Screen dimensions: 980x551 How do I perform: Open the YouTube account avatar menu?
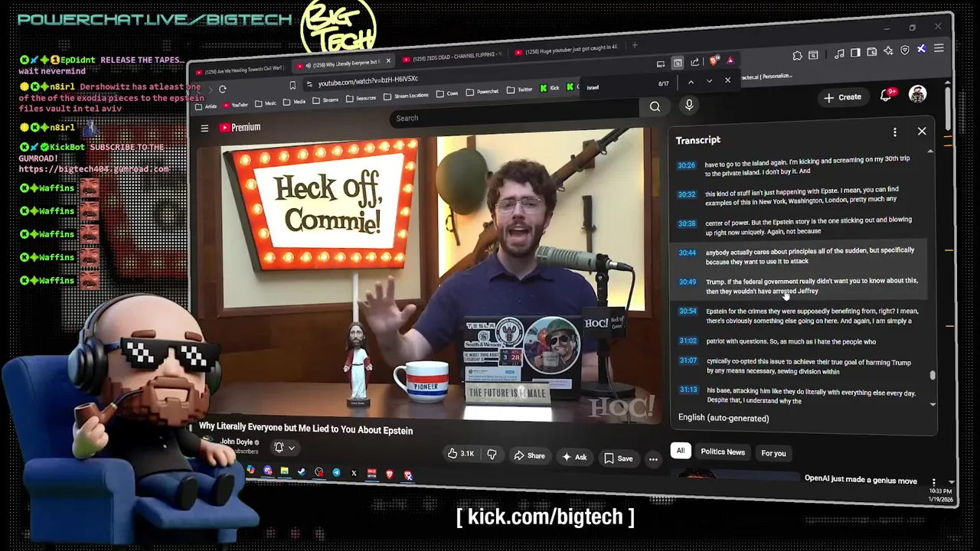917,94
